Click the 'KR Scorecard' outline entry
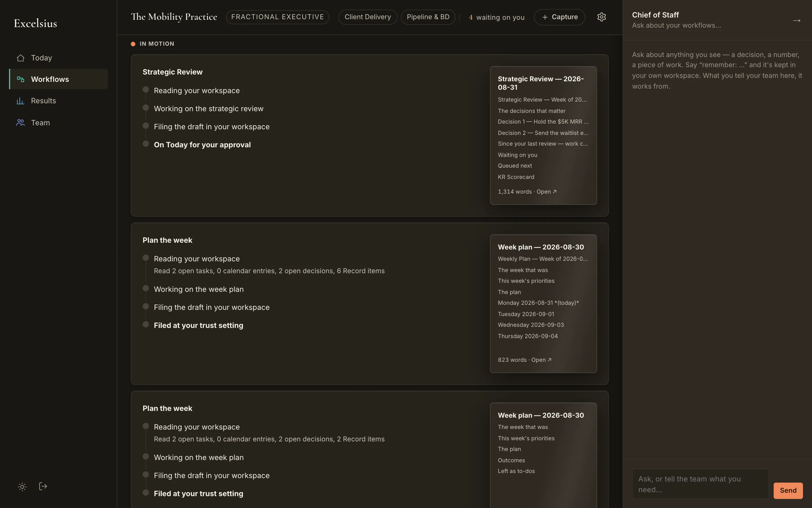Viewport: 812px width, 508px height. click(x=516, y=177)
